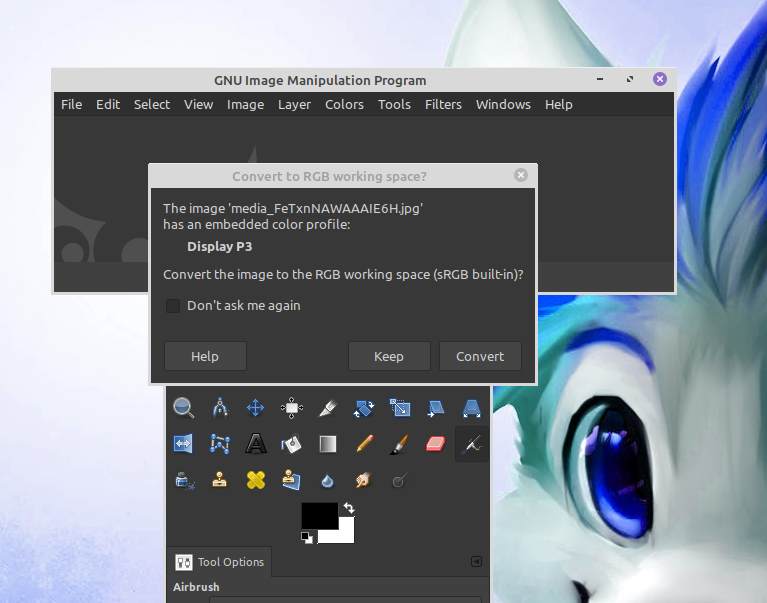
Task: Select the Eraser tool
Action: point(435,444)
